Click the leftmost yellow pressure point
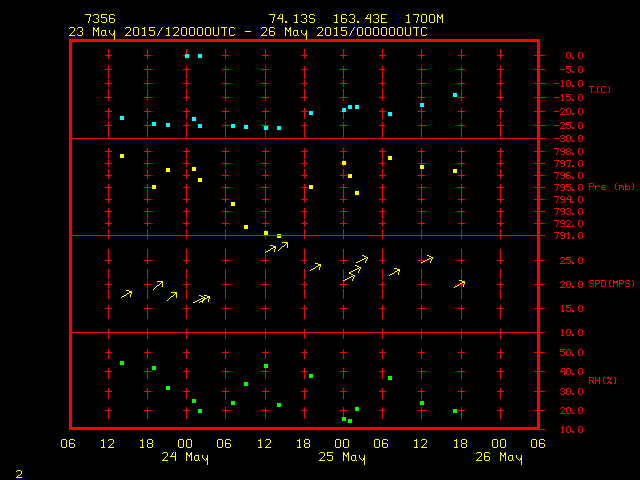640x480 pixels. pyautogui.click(x=122, y=156)
